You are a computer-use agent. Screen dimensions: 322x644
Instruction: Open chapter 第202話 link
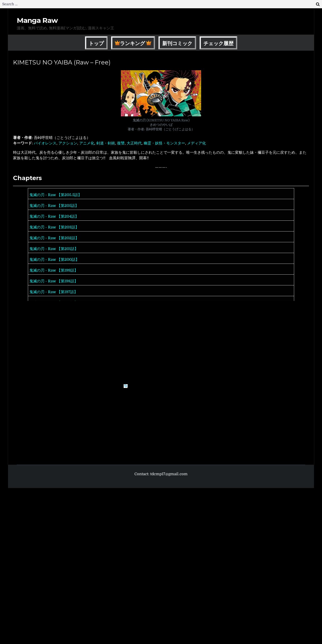[54, 238]
